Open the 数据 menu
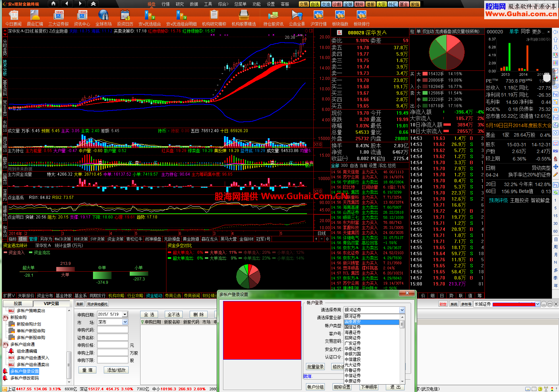The height and width of the screenshot is (392, 559). (x=194, y=4)
